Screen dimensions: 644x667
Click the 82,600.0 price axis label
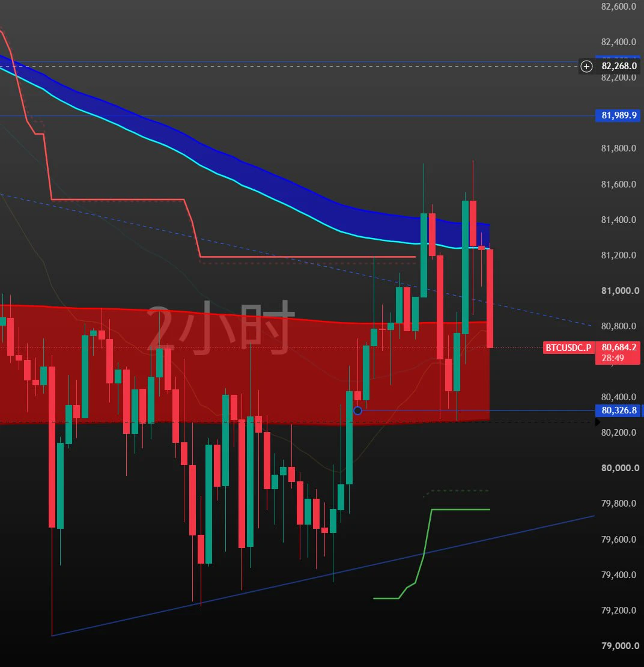[x=619, y=7]
